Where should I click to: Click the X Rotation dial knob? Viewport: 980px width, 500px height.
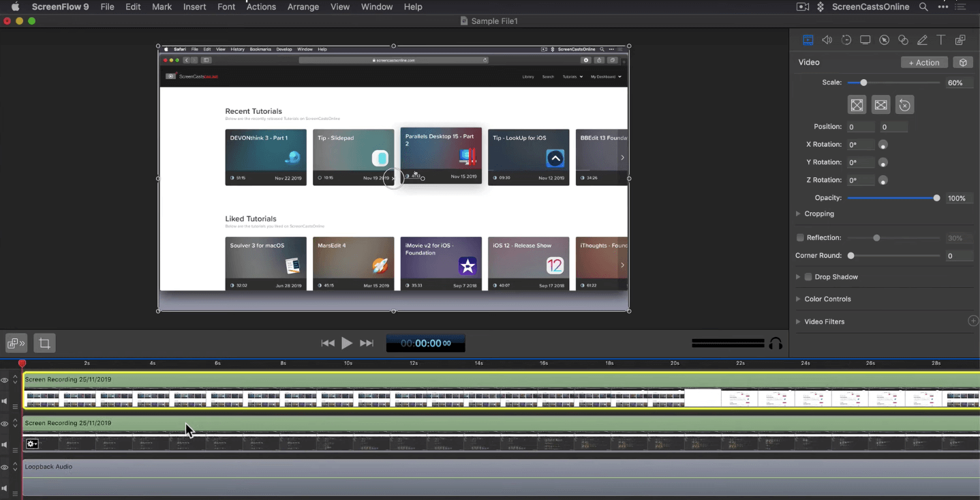[883, 145]
